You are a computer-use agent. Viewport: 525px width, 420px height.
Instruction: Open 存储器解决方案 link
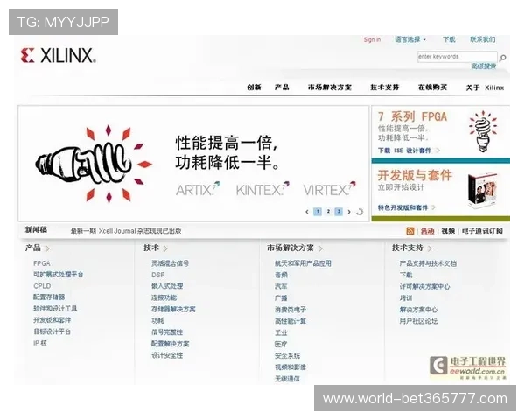pyautogui.click(x=173, y=309)
